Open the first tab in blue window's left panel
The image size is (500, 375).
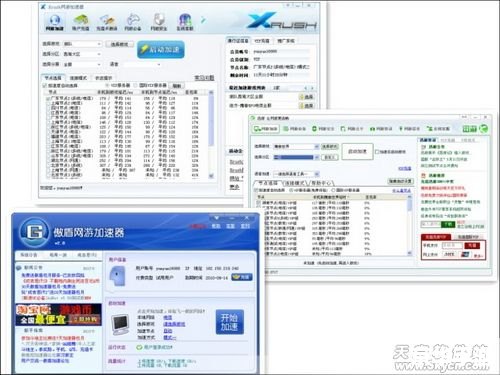point(29,255)
